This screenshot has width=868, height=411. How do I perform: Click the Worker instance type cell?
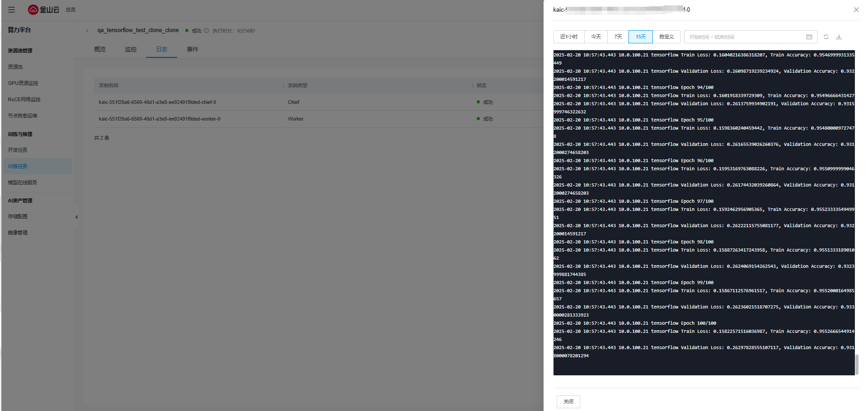[296, 119]
